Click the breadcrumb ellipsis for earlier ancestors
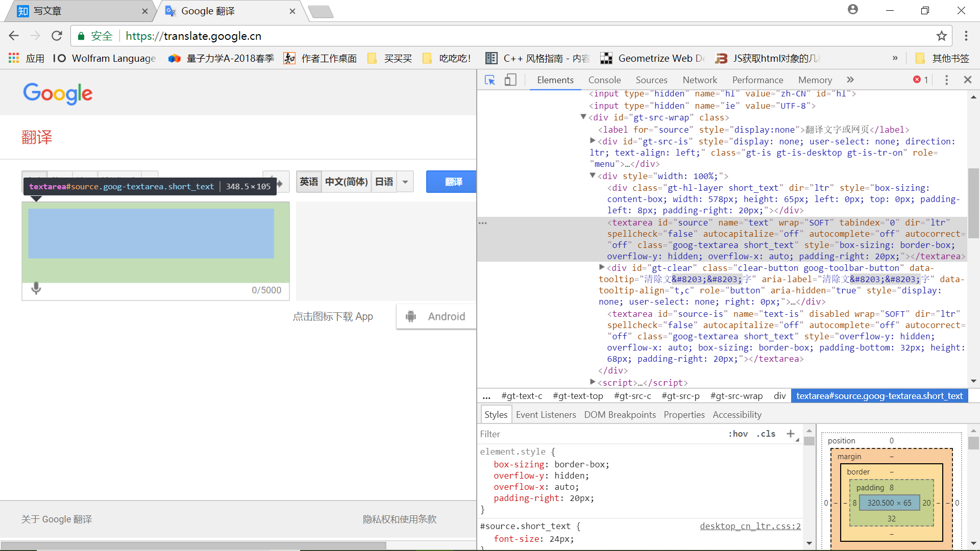This screenshot has height=551, width=980. (486, 396)
